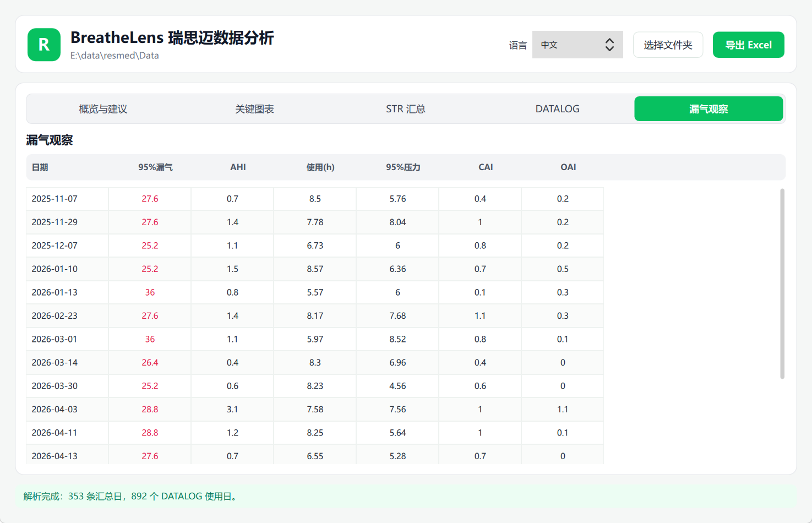Switch to the 概览与建议 tab
The height and width of the screenshot is (523, 812).
103,109
